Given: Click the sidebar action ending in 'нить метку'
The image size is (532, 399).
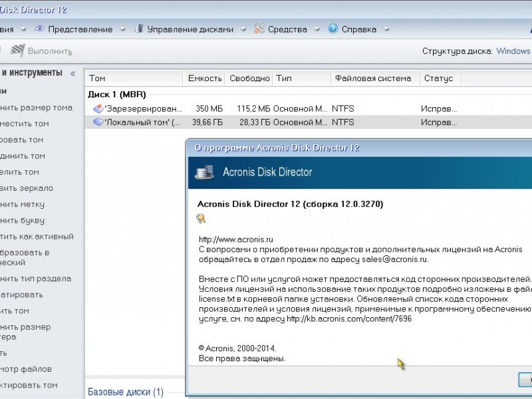Looking at the screenshot, I should (x=22, y=205).
